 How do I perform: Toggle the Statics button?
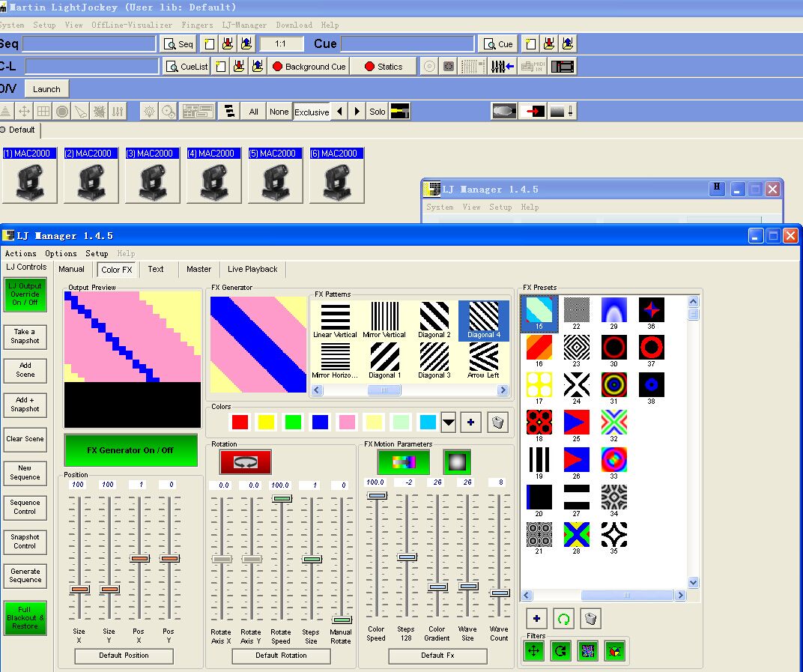[x=383, y=67]
